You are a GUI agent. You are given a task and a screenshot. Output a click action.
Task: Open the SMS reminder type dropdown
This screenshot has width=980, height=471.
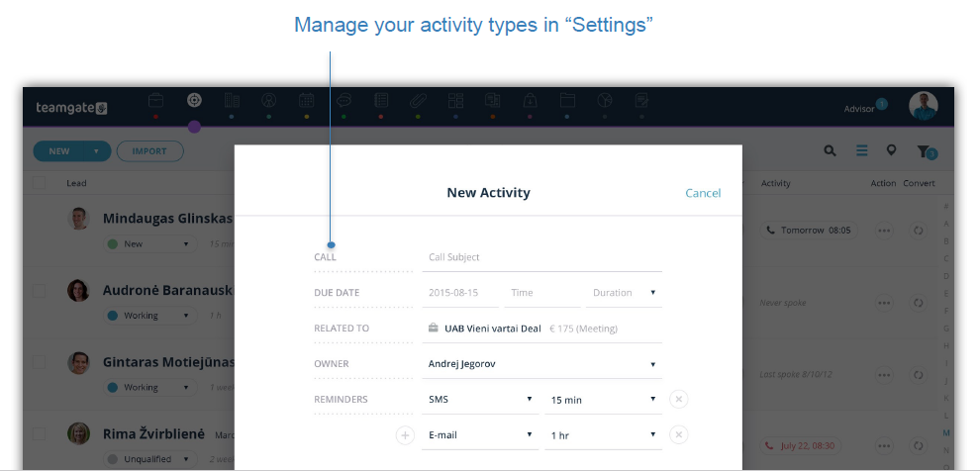coord(480,399)
